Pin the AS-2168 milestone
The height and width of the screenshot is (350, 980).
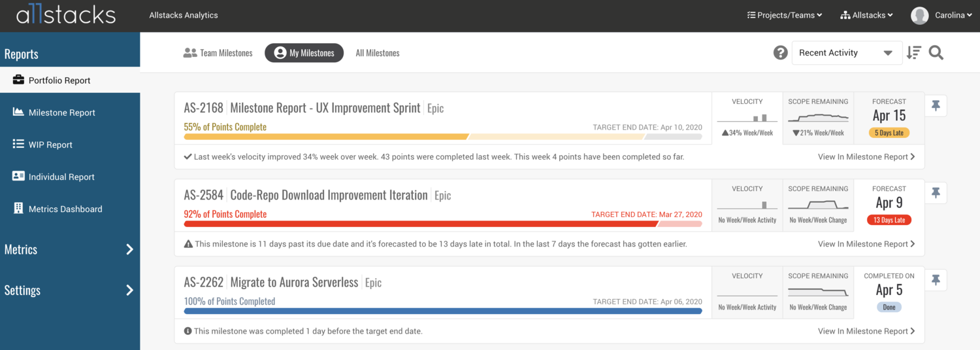(x=936, y=106)
